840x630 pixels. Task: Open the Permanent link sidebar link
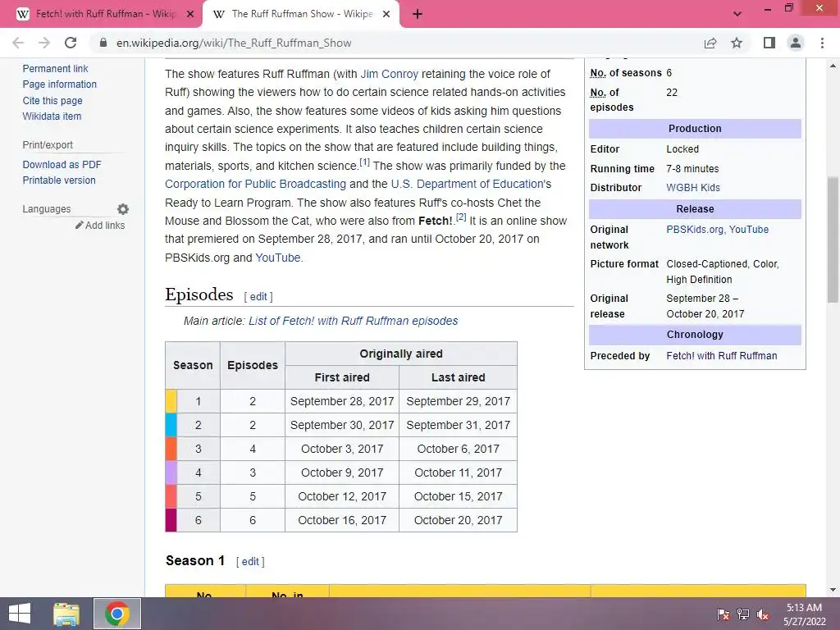pos(55,69)
